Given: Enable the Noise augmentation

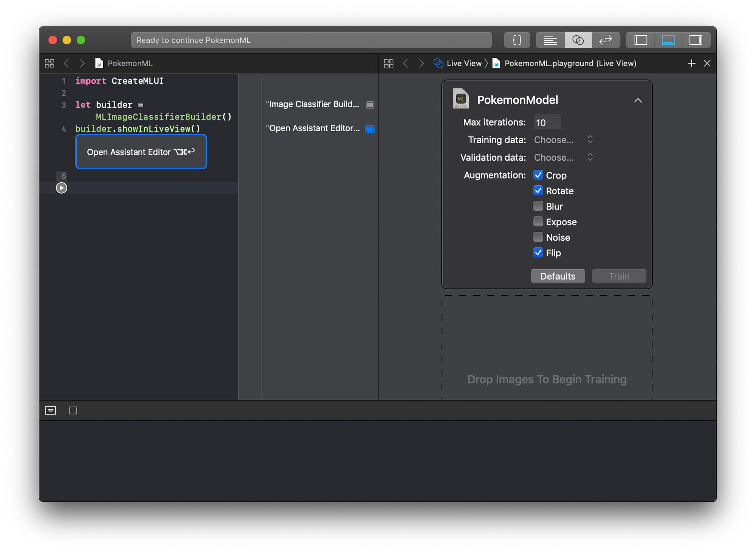Looking at the screenshot, I should pyautogui.click(x=538, y=237).
